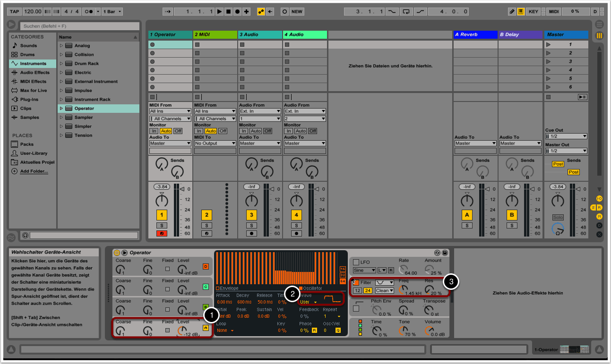
Task: Click the Filter Freq knob
Action: click(x=404, y=290)
